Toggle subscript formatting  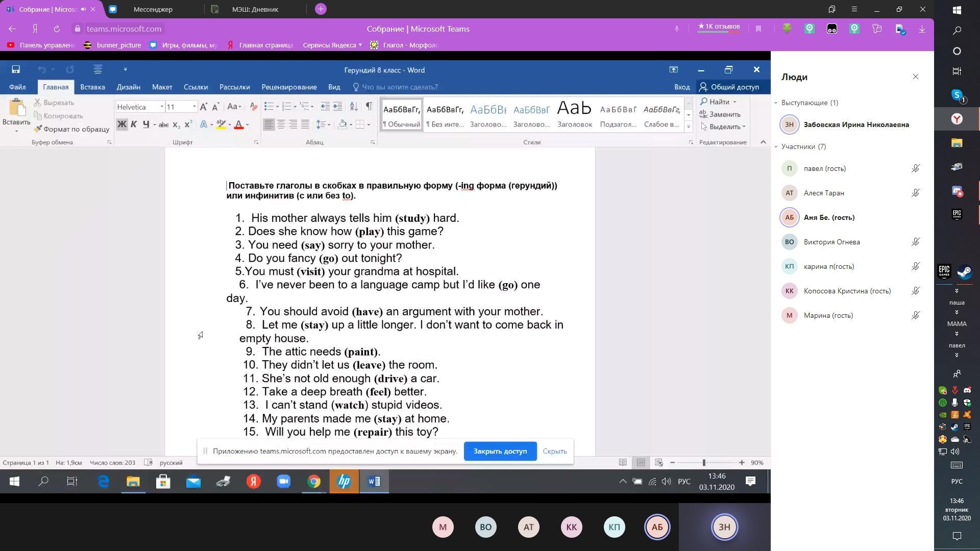[176, 124]
